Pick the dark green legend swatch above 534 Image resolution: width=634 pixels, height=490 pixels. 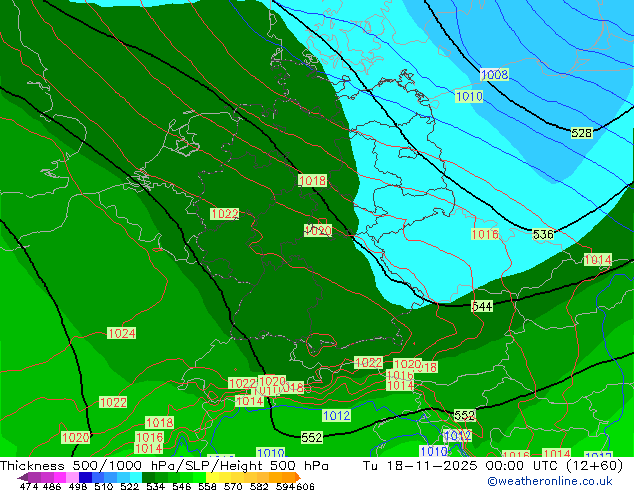[x=147, y=477]
